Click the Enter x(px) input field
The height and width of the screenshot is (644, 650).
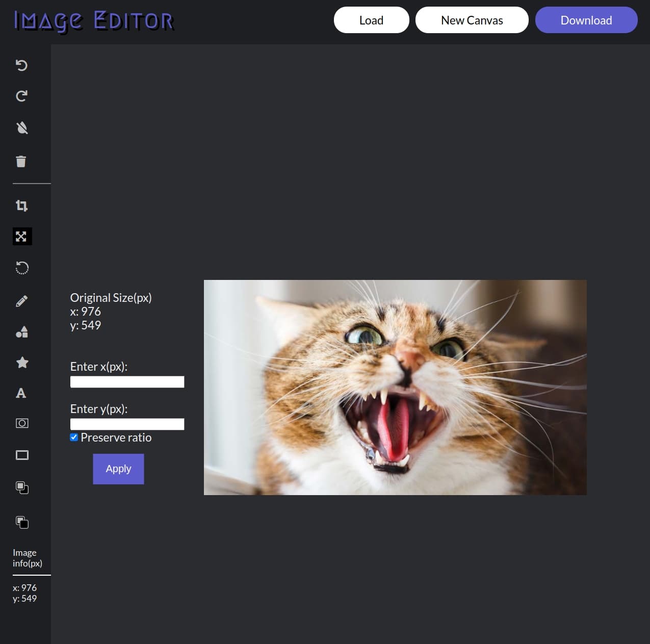point(127,381)
